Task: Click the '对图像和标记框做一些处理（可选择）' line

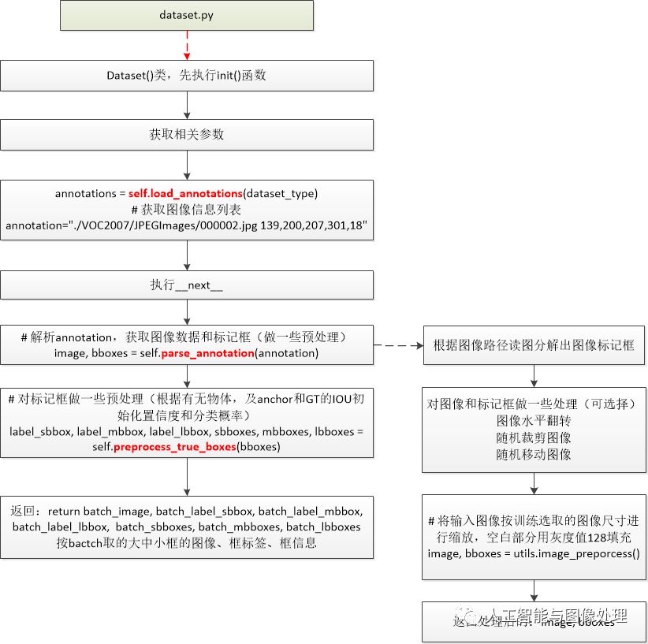Action: point(534,404)
